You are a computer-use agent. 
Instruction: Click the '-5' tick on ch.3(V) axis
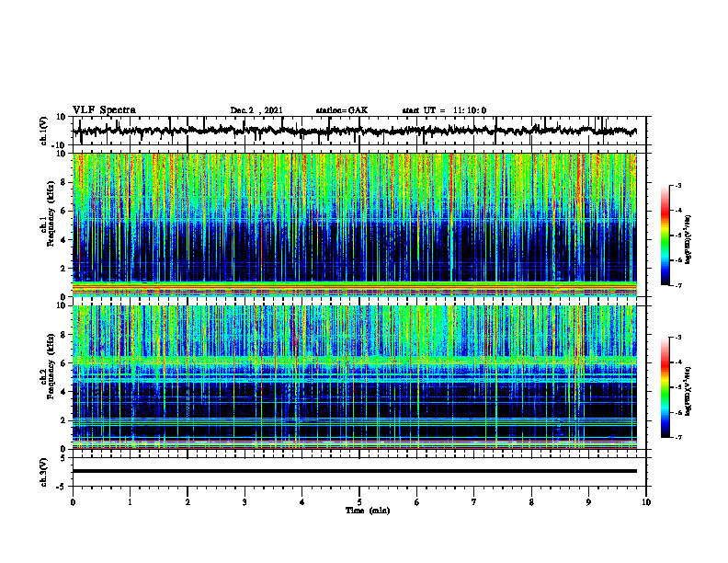click(x=62, y=487)
